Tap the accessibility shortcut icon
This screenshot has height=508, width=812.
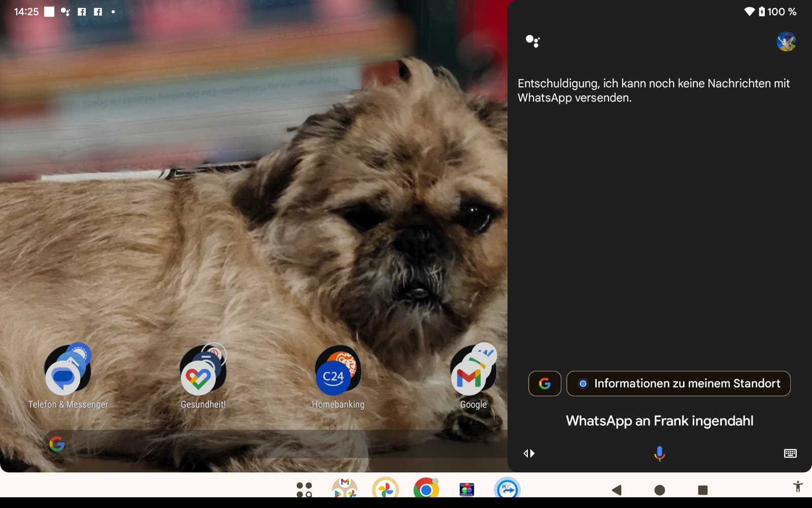pyautogui.click(x=798, y=487)
